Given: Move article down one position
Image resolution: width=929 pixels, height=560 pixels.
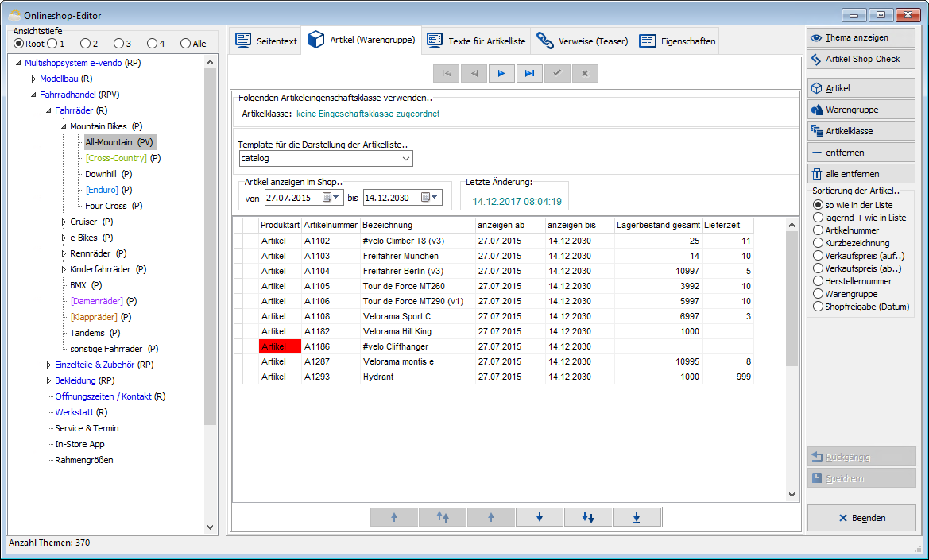Looking at the screenshot, I should click(x=539, y=517).
